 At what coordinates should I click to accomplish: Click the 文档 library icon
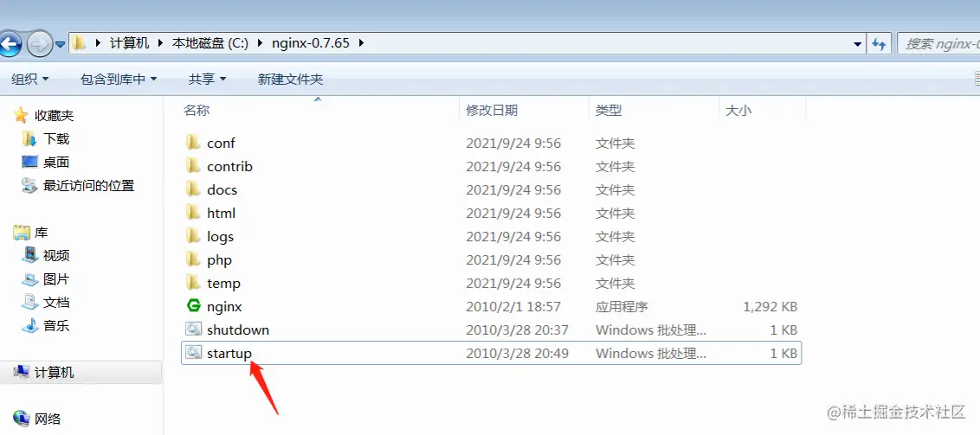[x=29, y=303]
